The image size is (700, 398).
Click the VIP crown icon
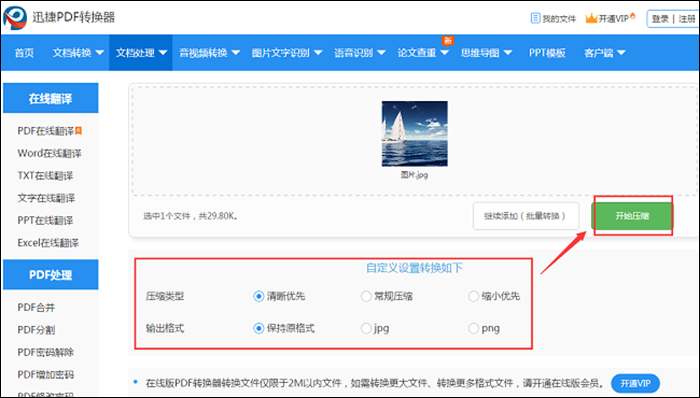[591, 18]
